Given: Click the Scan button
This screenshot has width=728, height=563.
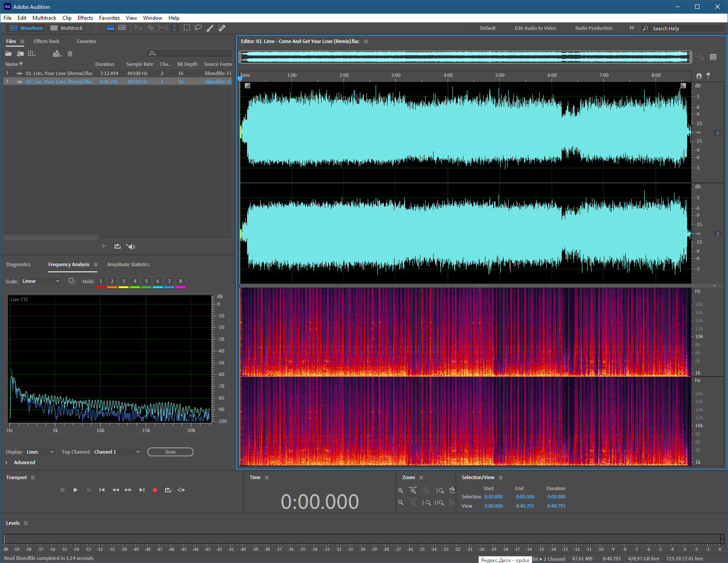Looking at the screenshot, I should tap(170, 452).
